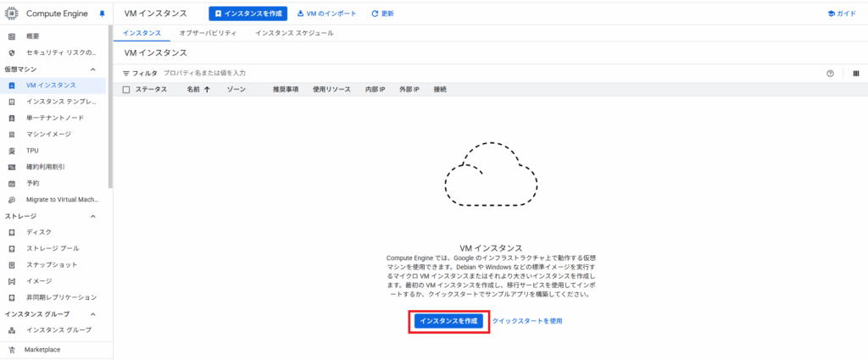Toggle the select-all checkbox beside ステータス
Viewport: 868px width, 360px height.
tap(126, 90)
